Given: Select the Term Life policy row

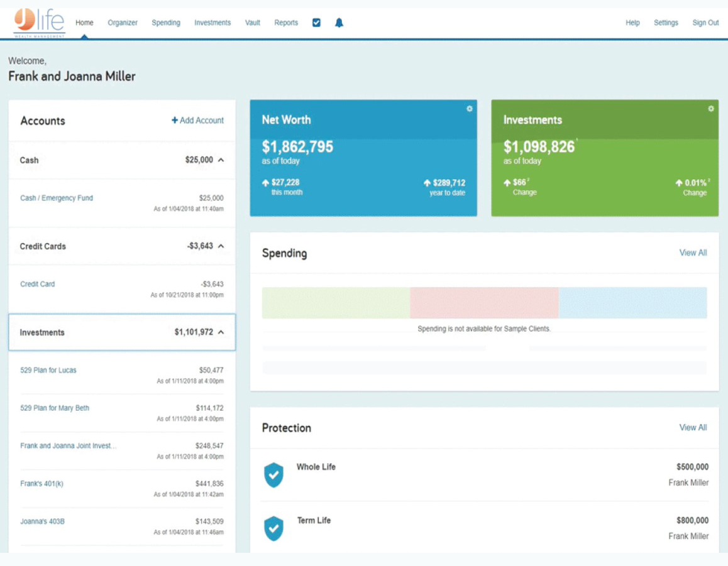Looking at the screenshot, I should tap(484, 528).
